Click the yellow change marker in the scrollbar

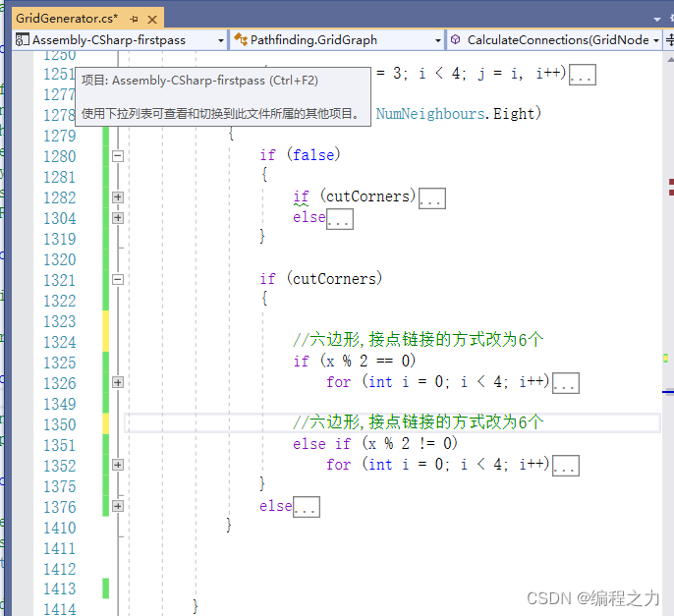point(665,358)
